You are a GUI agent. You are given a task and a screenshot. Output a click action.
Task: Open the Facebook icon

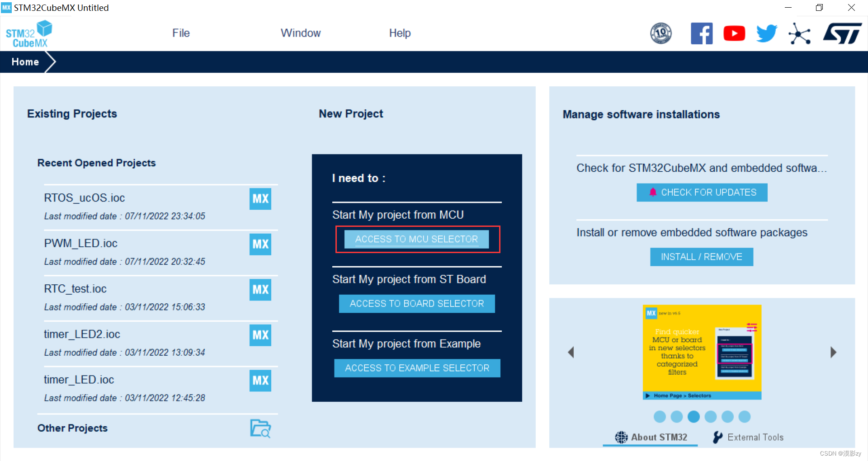[702, 33]
